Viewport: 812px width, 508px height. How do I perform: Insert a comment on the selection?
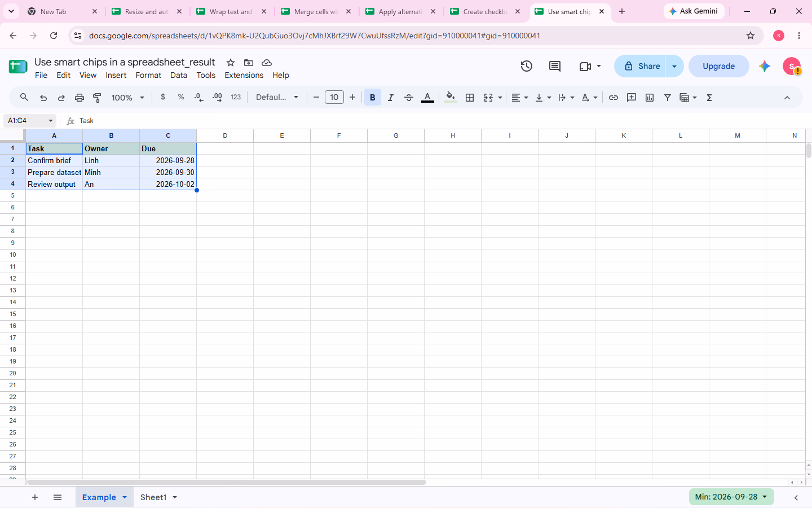[x=632, y=98]
